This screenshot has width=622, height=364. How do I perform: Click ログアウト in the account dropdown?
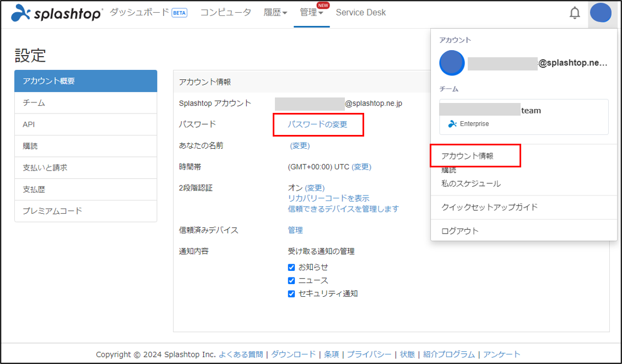[x=460, y=231]
